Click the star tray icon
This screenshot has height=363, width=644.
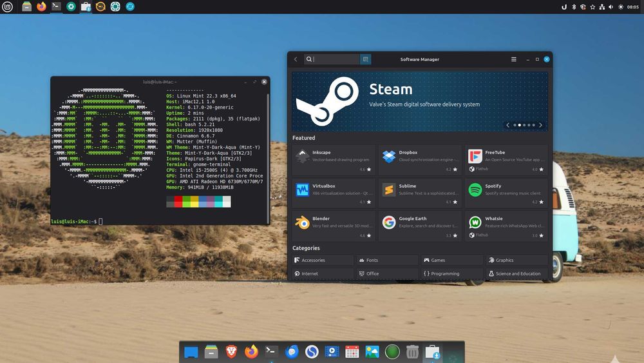(592, 7)
